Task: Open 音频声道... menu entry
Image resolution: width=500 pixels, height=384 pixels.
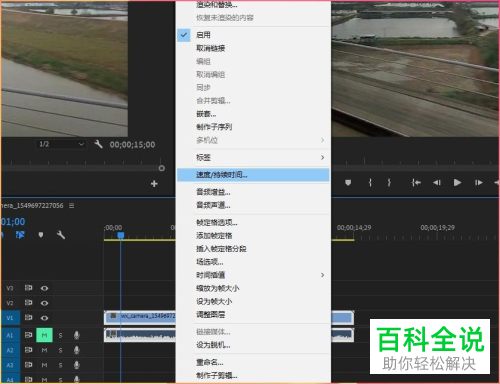Action: tap(253, 205)
